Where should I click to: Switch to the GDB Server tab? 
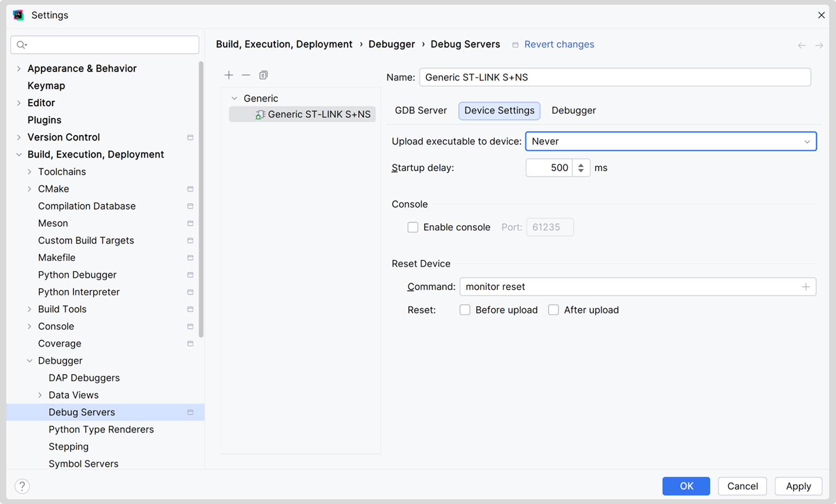[420, 110]
